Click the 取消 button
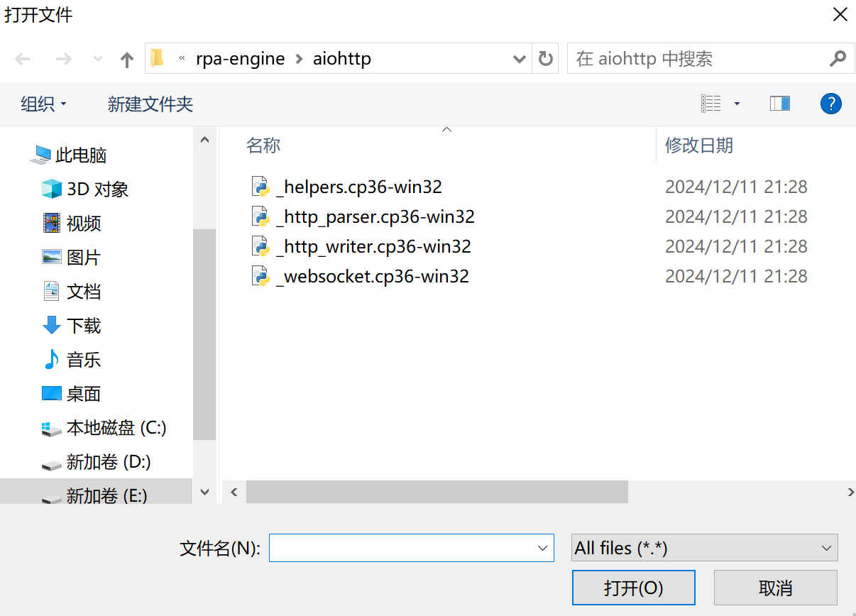Screen dimensions: 856x616 tap(775, 588)
